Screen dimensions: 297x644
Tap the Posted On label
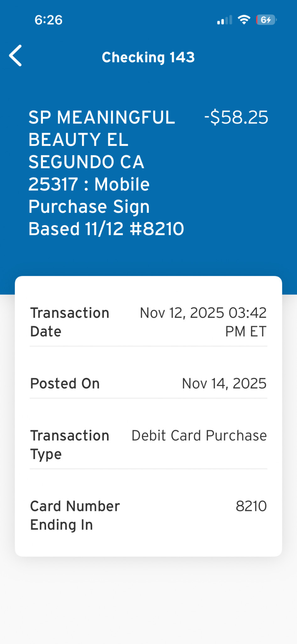(65, 383)
